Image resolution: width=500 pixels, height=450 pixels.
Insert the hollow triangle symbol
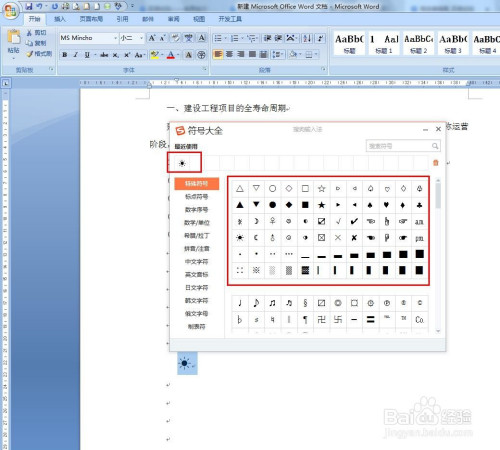coord(240,189)
